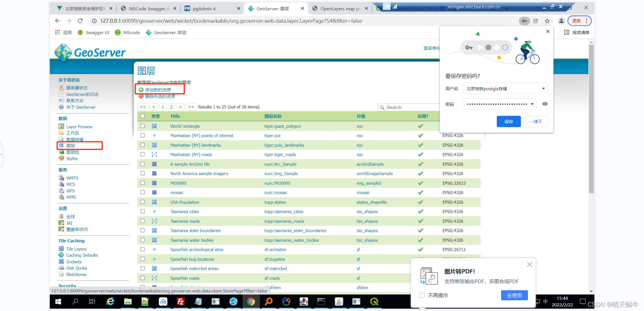The width and height of the screenshot is (644, 311).
Task: Click the WMTS service icon
Action: (61, 178)
